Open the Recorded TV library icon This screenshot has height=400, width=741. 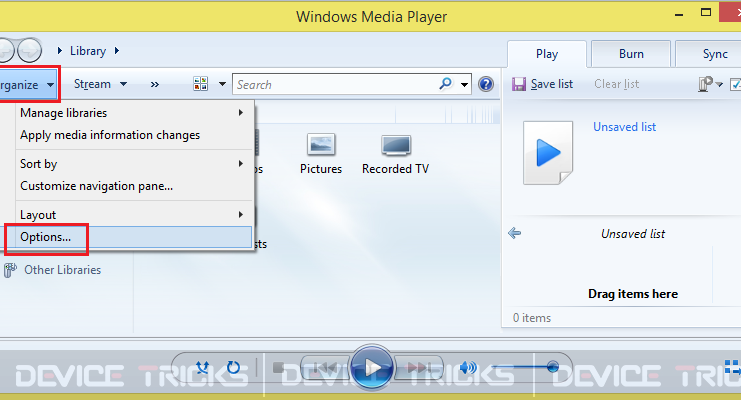click(x=396, y=154)
